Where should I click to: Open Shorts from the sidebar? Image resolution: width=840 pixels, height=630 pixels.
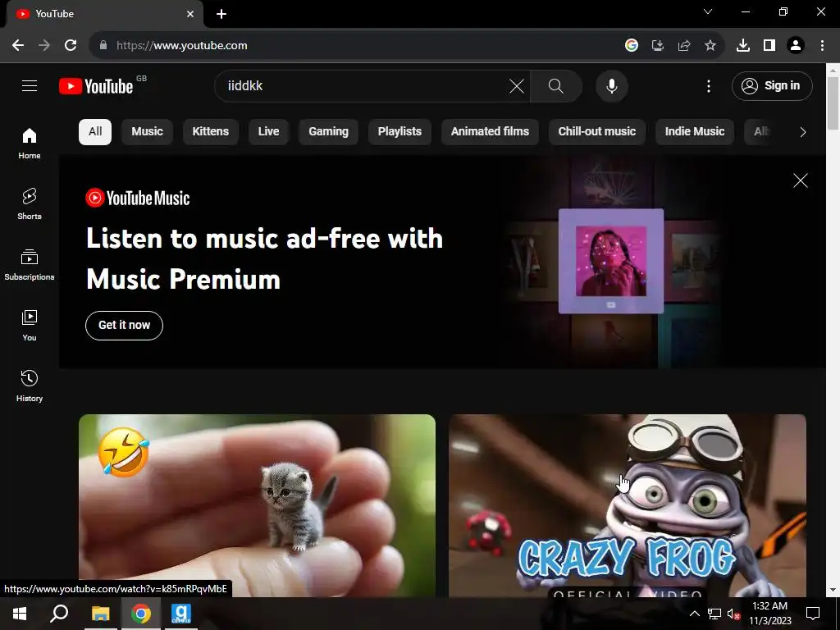click(30, 204)
